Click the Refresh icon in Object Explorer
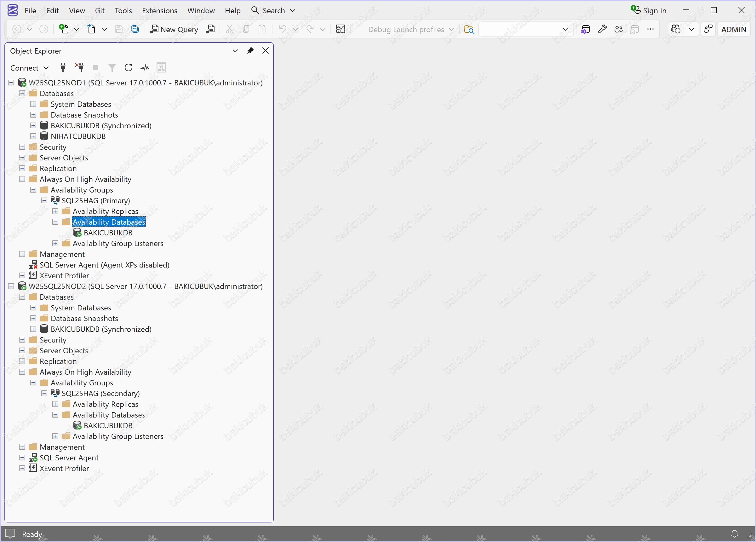Screen dimensions: 756x542 click(x=128, y=68)
